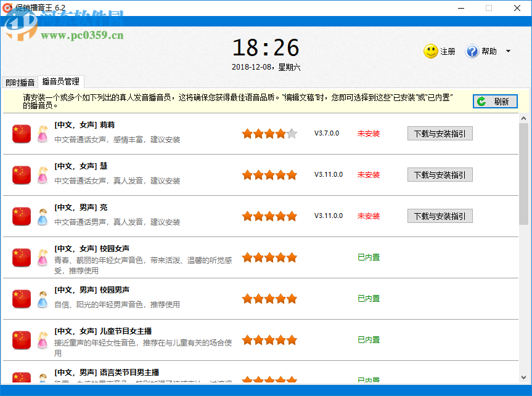Click 下载与安装指引 for voice 慧

(x=440, y=174)
